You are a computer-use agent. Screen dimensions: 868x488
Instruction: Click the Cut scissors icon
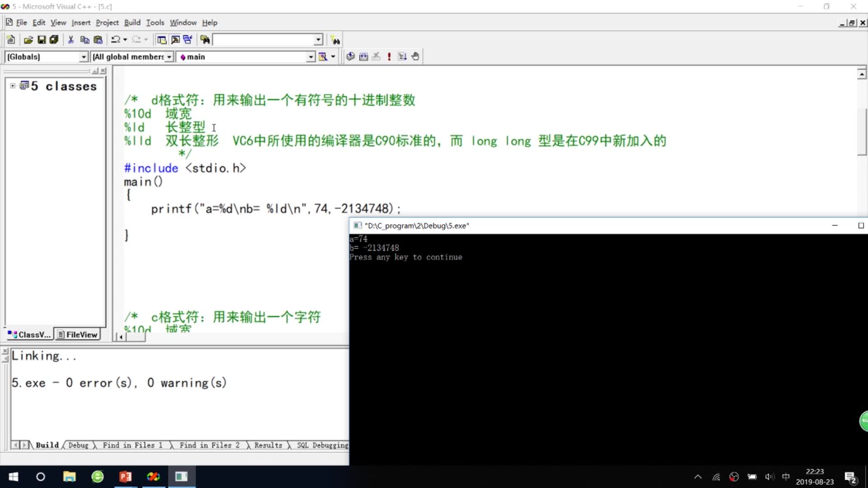coord(71,40)
